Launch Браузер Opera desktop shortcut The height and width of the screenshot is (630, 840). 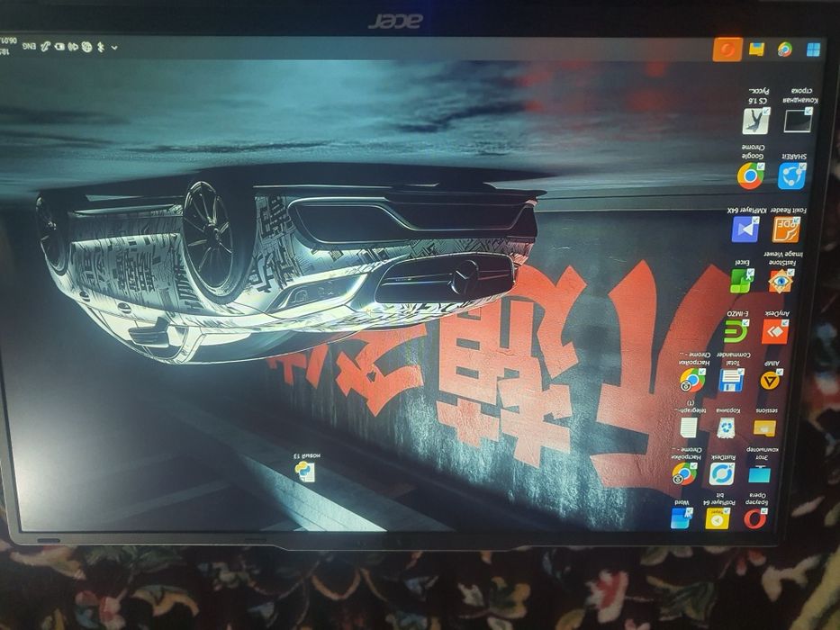(x=755, y=518)
